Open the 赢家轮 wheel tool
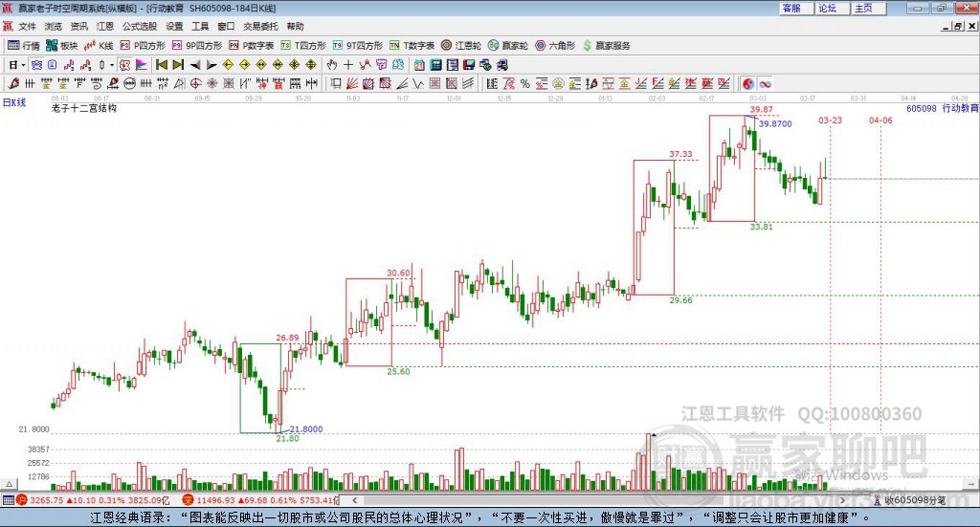The image size is (980, 527). pos(508,46)
